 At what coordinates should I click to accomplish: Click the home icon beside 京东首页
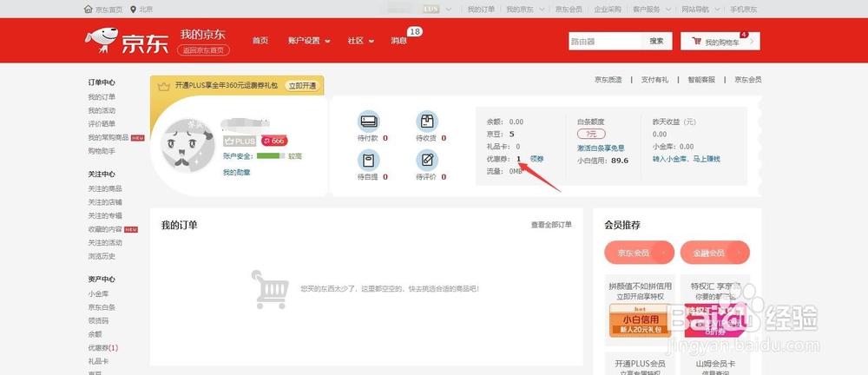click(x=88, y=10)
